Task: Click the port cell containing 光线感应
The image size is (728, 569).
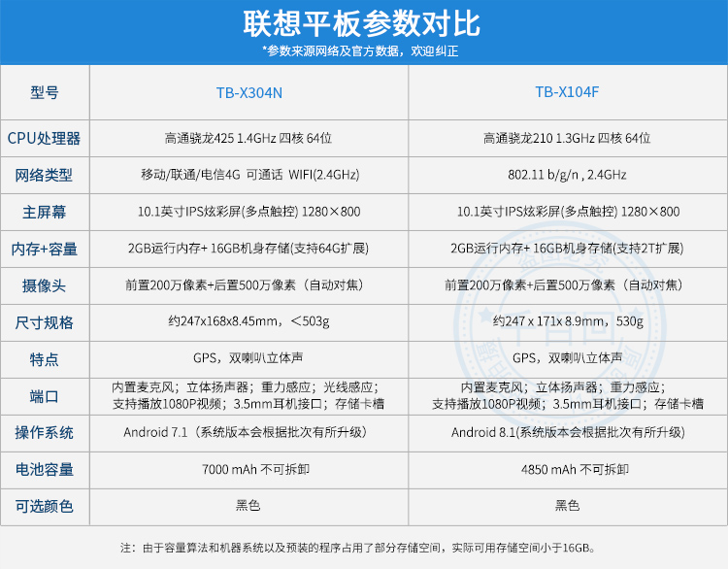Action: (248, 396)
